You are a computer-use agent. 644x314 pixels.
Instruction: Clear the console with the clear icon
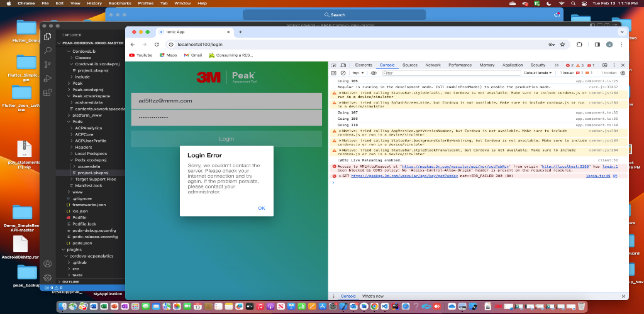tap(343, 73)
